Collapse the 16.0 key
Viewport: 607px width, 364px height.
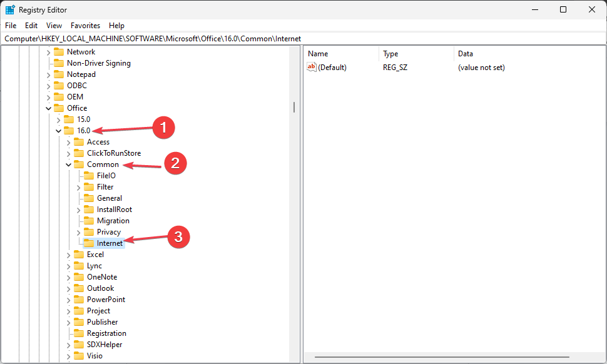58,131
